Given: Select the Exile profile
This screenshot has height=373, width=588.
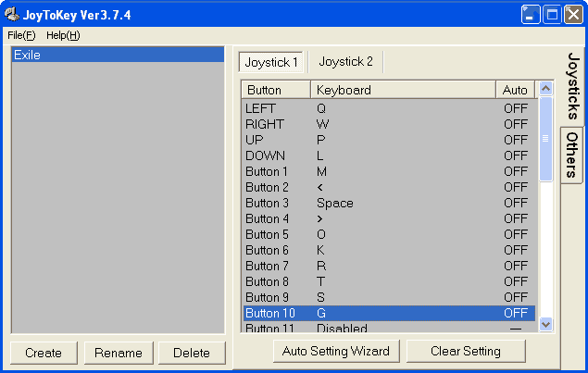Looking at the screenshot, I should [119, 55].
